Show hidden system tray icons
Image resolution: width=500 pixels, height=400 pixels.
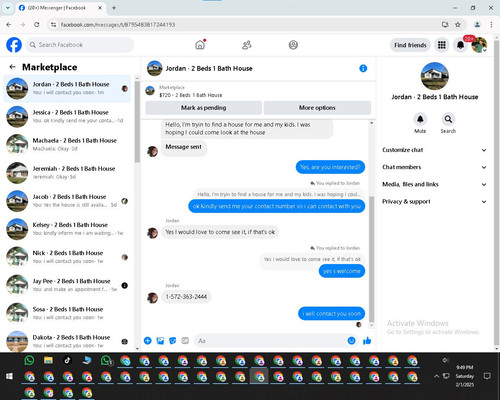(x=436, y=376)
